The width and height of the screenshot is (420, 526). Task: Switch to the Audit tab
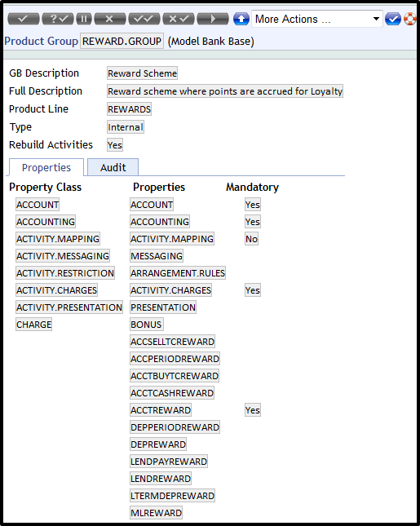pos(113,167)
